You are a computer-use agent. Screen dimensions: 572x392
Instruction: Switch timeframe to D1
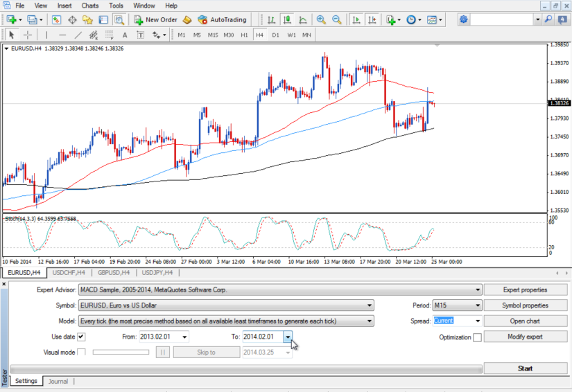pyautogui.click(x=275, y=35)
